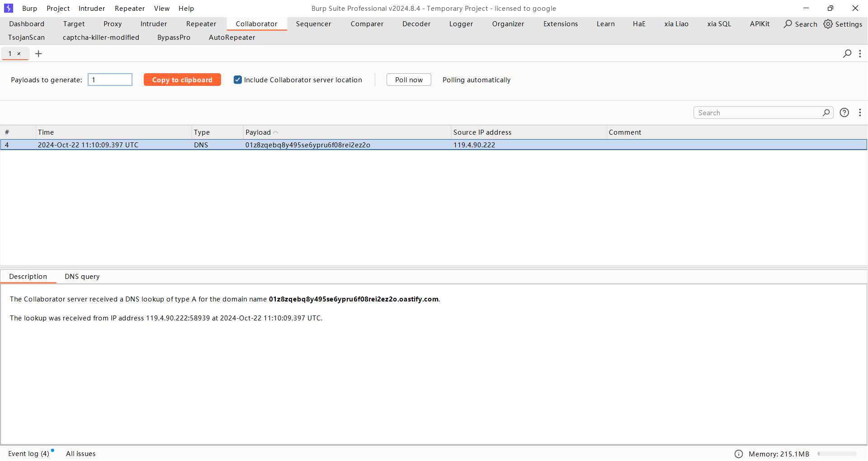868x461 pixels.
Task: Switch to the Repeater tool tab
Action: click(x=201, y=24)
